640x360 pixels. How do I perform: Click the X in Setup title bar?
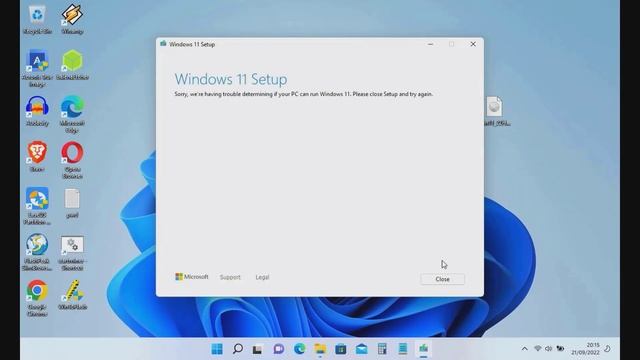(x=473, y=44)
